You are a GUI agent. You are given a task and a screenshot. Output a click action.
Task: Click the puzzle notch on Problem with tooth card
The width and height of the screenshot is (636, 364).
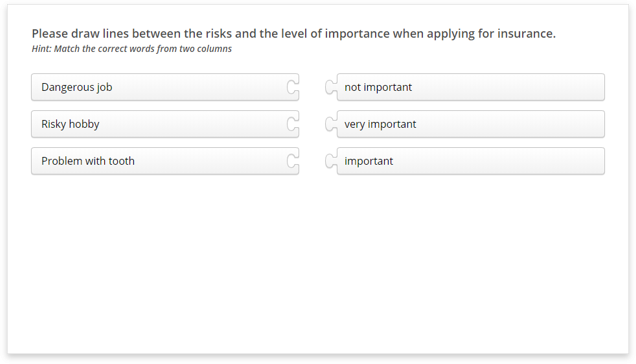pyautogui.click(x=293, y=161)
